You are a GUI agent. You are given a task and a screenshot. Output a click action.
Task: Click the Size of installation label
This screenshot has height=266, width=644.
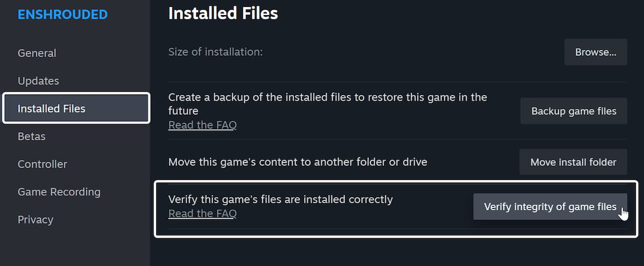coord(215,52)
